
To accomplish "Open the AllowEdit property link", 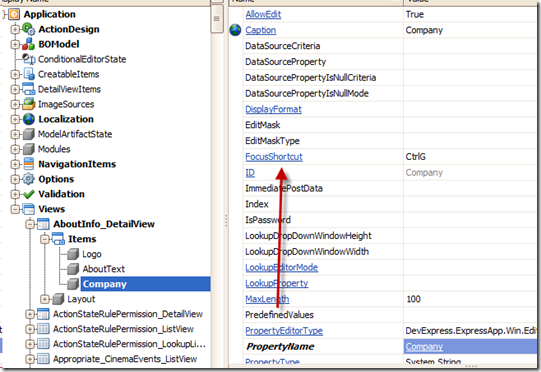I will point(263,14).
